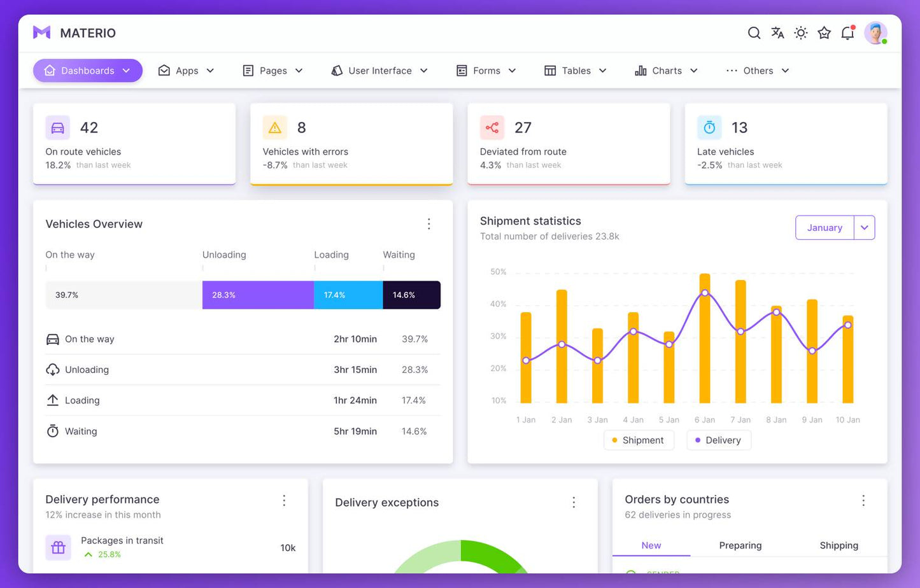Screen dimensions: 920x588
Task: Click the timer icon on Late vehicles card
Action: 709,127
